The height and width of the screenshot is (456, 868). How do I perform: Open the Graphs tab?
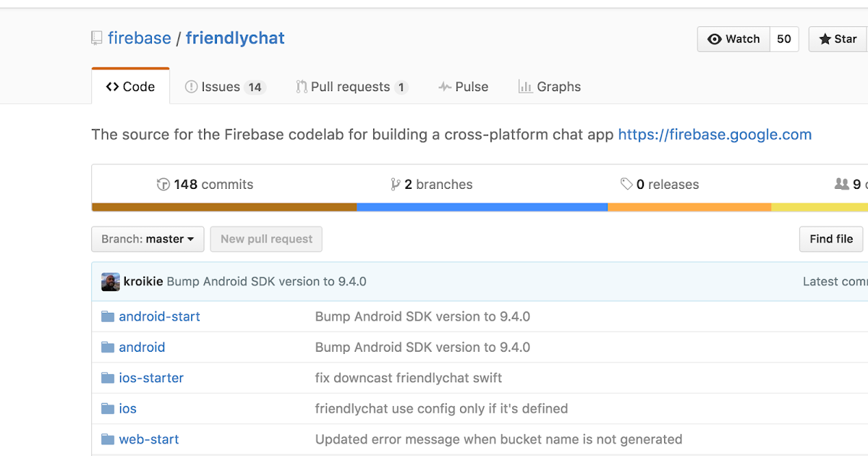[x=550, y=86]
